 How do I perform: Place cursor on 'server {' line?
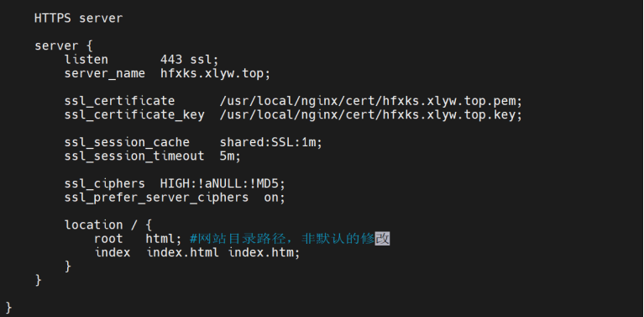pyautogui.click(x=64, y=45)
